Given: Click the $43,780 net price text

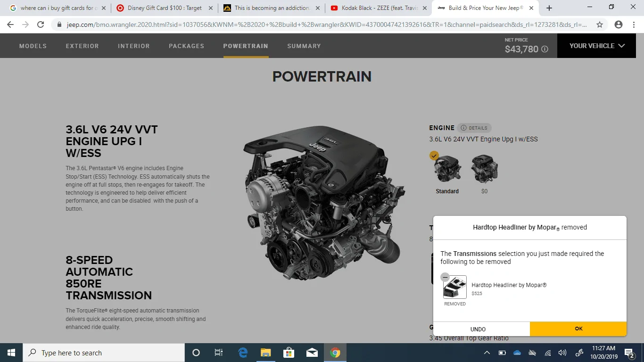Looking at the screenshot, I should coord(521,49).
